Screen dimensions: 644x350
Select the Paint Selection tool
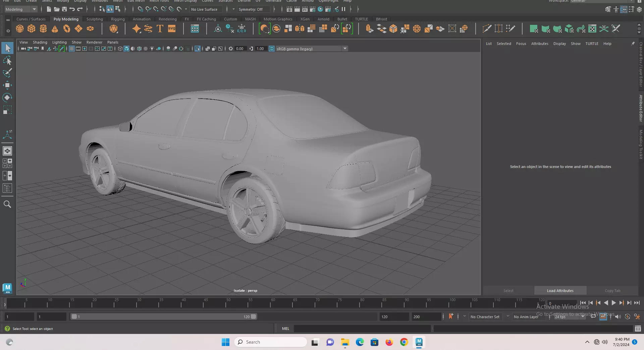click(x=7, y=73)
